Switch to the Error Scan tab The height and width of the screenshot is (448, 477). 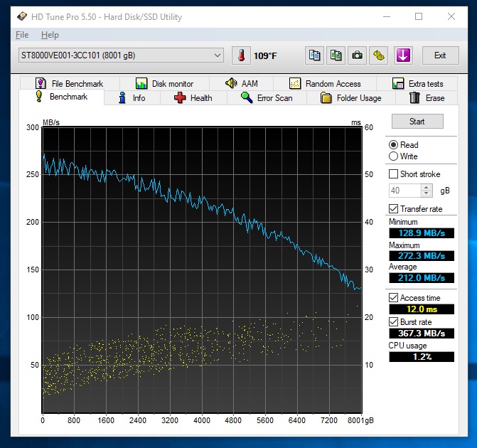266,98
